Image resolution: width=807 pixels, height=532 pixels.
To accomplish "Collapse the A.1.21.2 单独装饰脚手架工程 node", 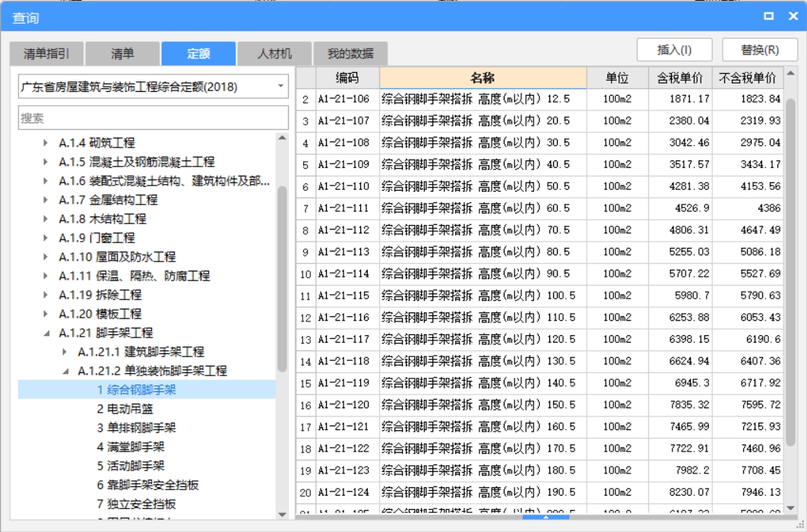I will tap(65, 372).
